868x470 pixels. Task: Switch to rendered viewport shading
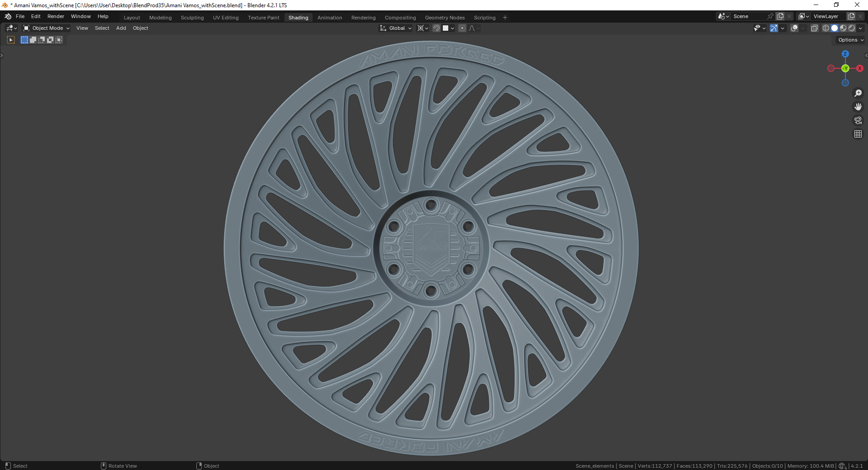pos(852,28)
